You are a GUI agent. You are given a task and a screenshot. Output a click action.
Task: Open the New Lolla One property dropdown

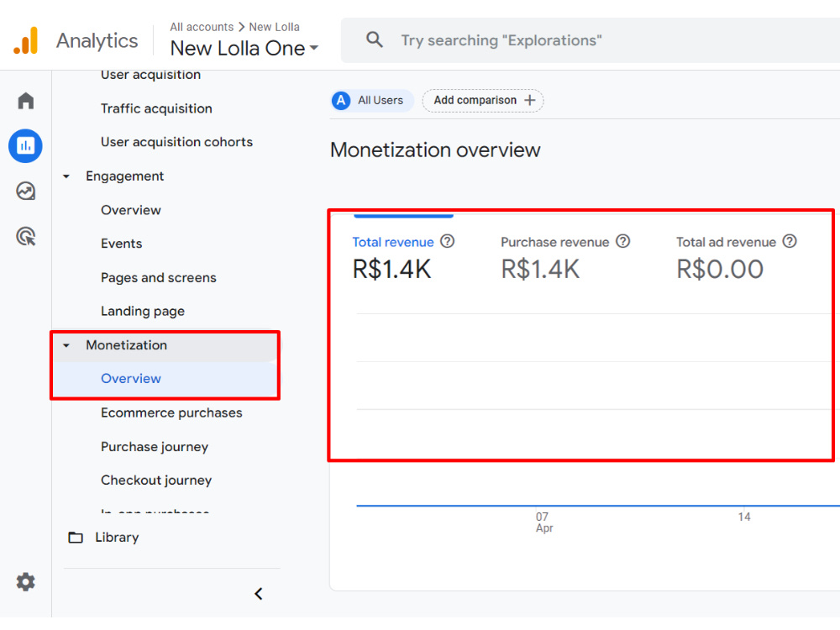coord(244,48)
